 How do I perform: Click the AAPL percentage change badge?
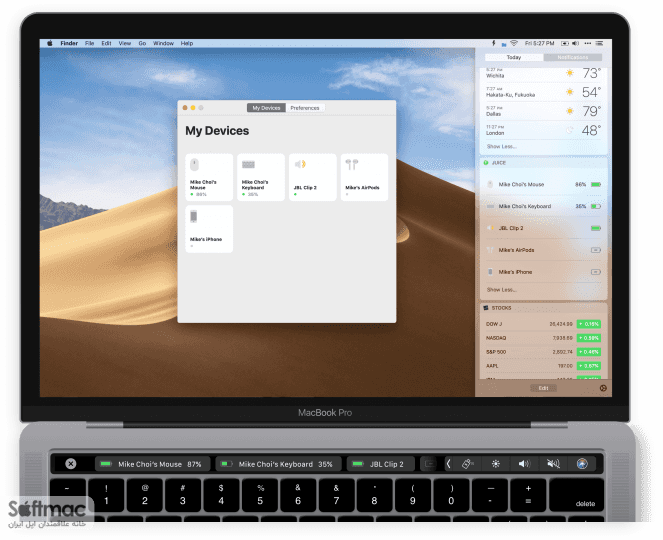tap(589, 366)
